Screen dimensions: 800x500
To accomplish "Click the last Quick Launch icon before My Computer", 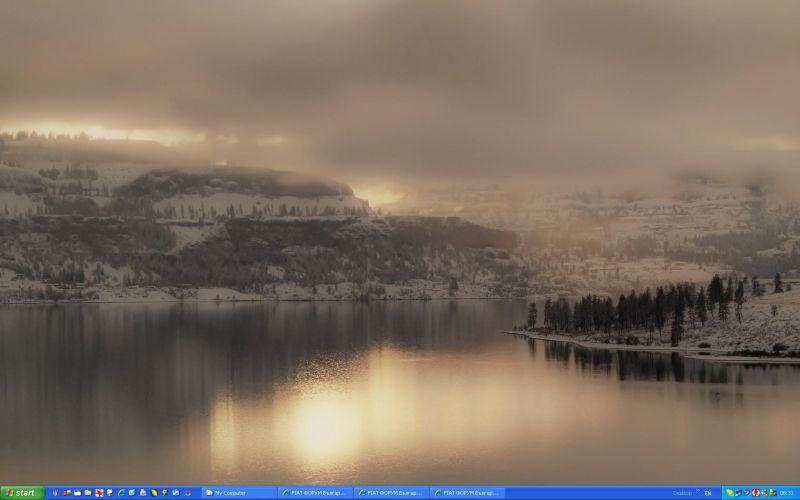I will pos(187,493).
